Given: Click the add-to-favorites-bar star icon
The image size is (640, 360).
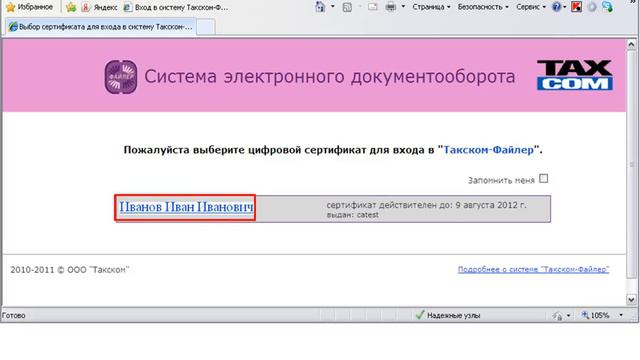Looking at the screenshot, I should coord(71,7).
